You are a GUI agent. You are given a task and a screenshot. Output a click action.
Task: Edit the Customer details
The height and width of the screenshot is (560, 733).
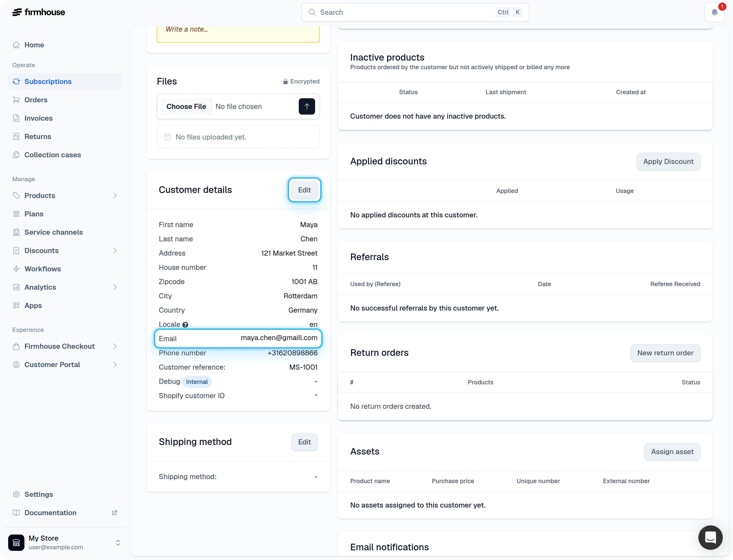(x=304, y=190)
